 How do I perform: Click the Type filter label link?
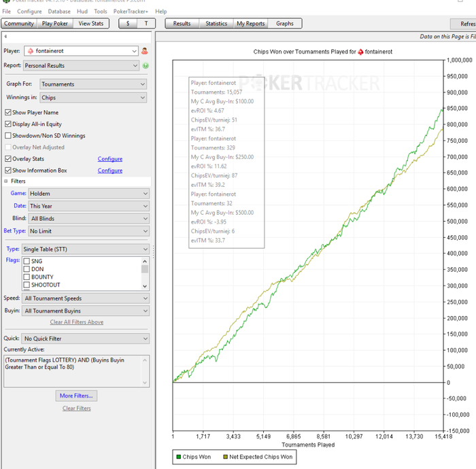[x=13, y=249]
